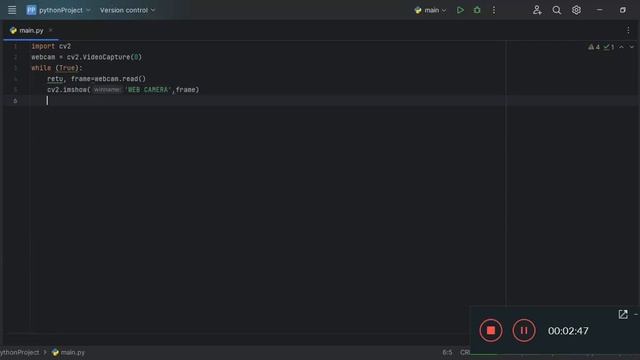Click line number 3 in the gutter
Screen dimensions: 640x360
pyautogui.click(x=16, y=68)
